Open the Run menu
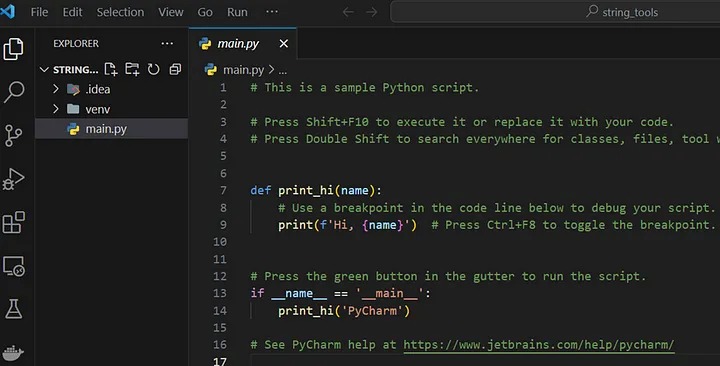720x366 pixels. [237, 12]
